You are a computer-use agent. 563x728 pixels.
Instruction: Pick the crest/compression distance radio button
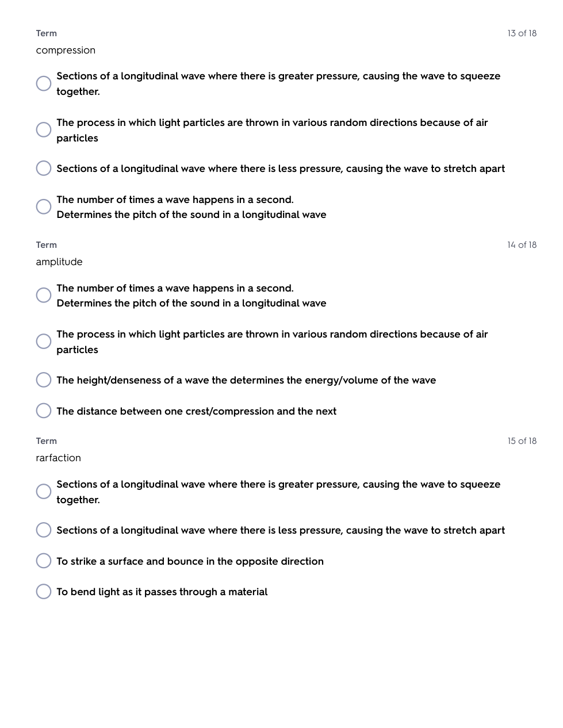pyautogui.click(x=44, y=411)
